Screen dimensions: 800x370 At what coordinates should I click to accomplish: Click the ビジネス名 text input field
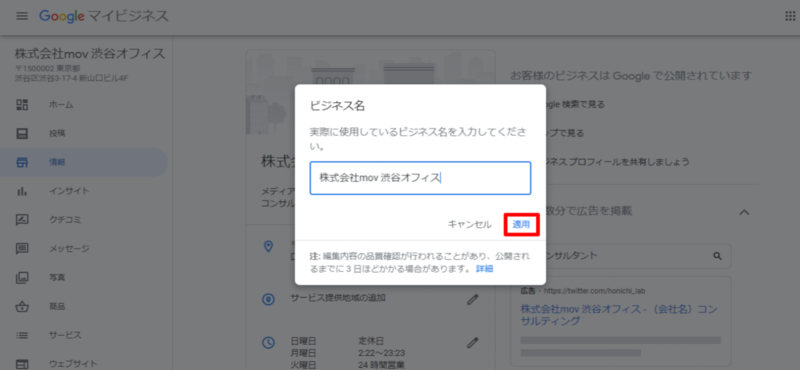click(x=420, y=178)
